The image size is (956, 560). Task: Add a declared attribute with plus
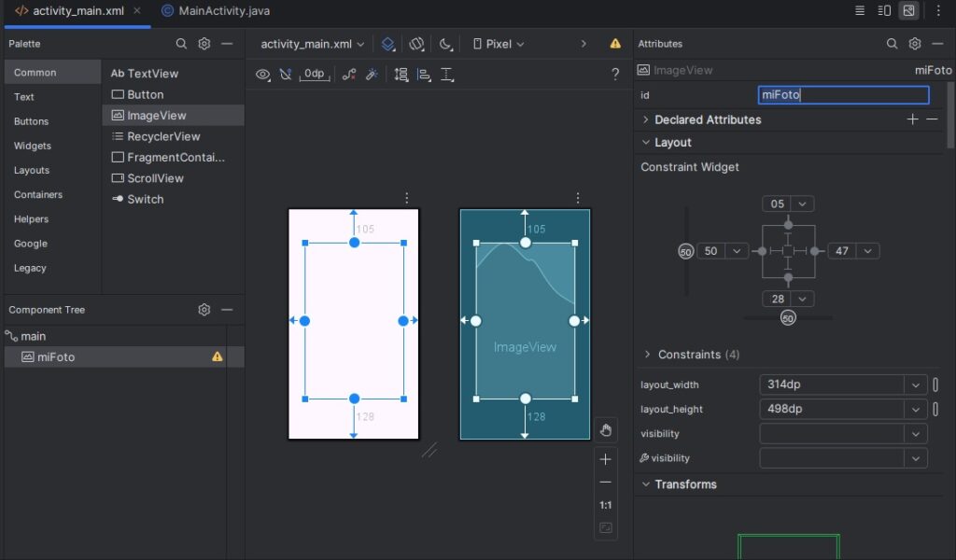[x=913, y=119]
